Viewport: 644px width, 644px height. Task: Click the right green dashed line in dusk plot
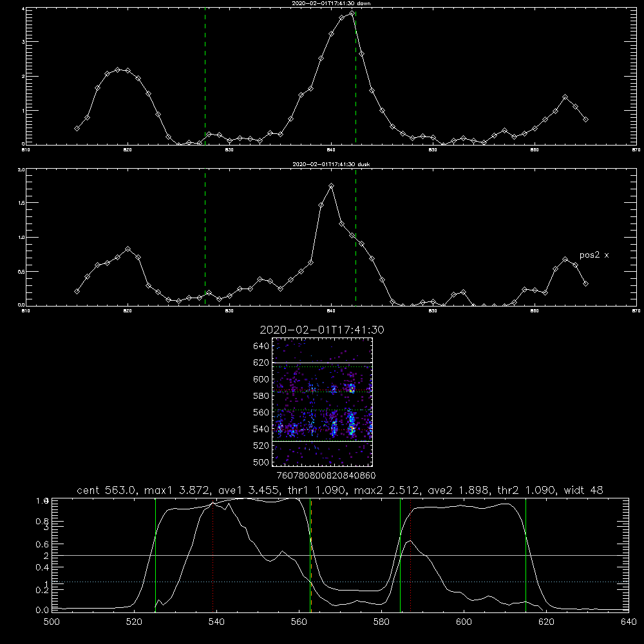coord(355,238)
